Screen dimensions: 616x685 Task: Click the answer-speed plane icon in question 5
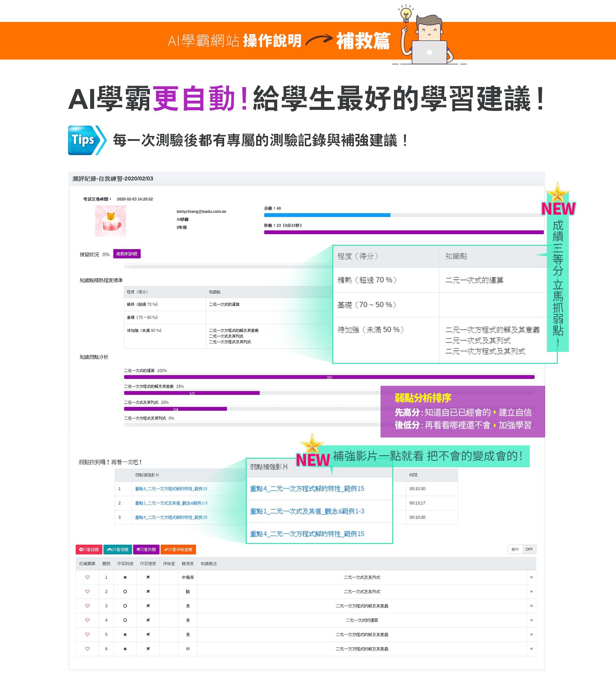point(148,635)
